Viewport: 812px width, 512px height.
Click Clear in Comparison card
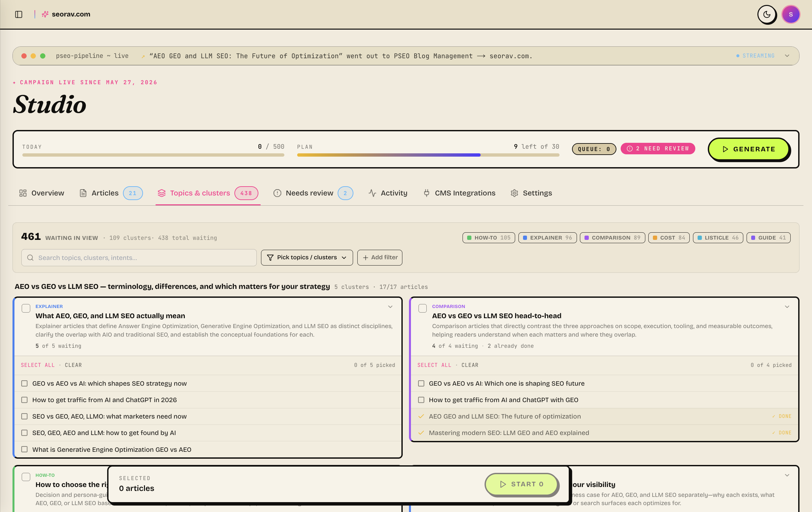point(470,365)
